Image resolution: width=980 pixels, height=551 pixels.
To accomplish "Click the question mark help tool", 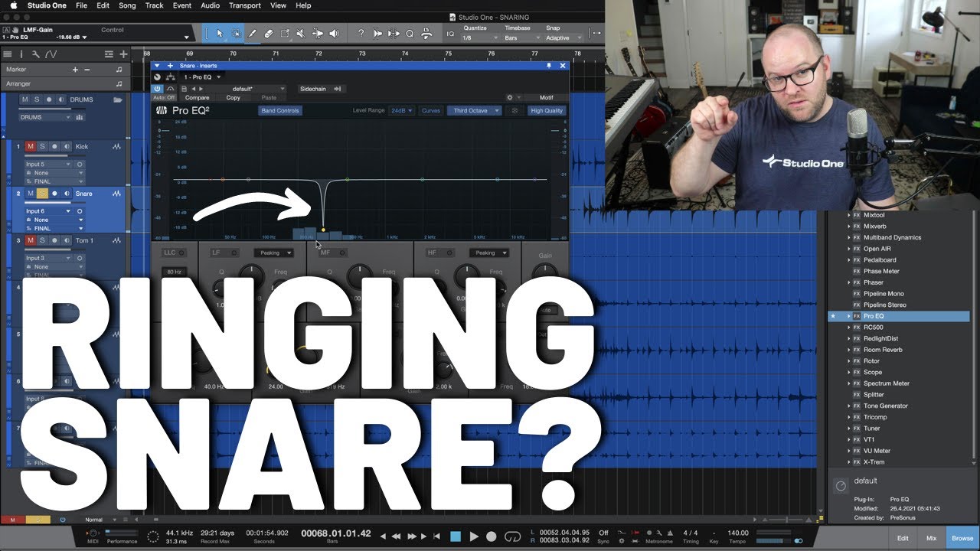I will pos(361,34).
